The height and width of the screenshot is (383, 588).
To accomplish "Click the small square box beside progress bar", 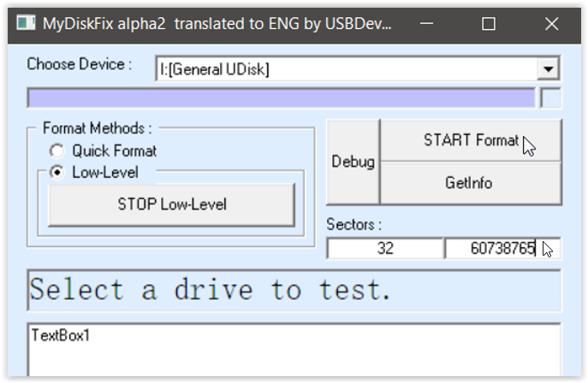I will click(550, 98).
